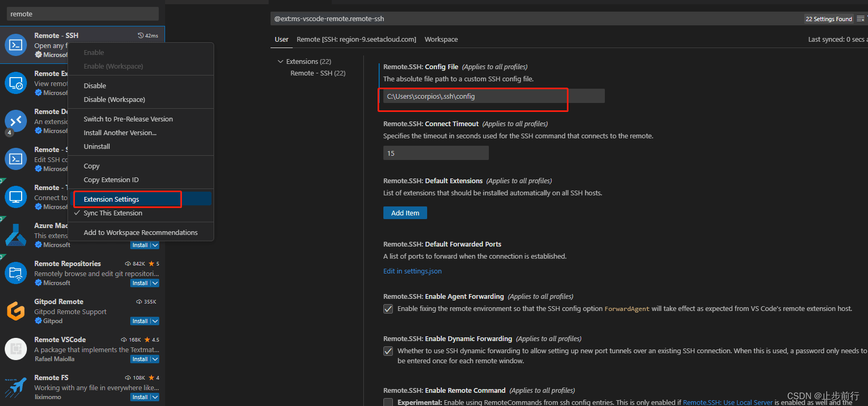The height and width of the screenshot is (406, 868).
Task: Click the monitor icon of the 'Connect to' extension
Action: tap(16, 197)
